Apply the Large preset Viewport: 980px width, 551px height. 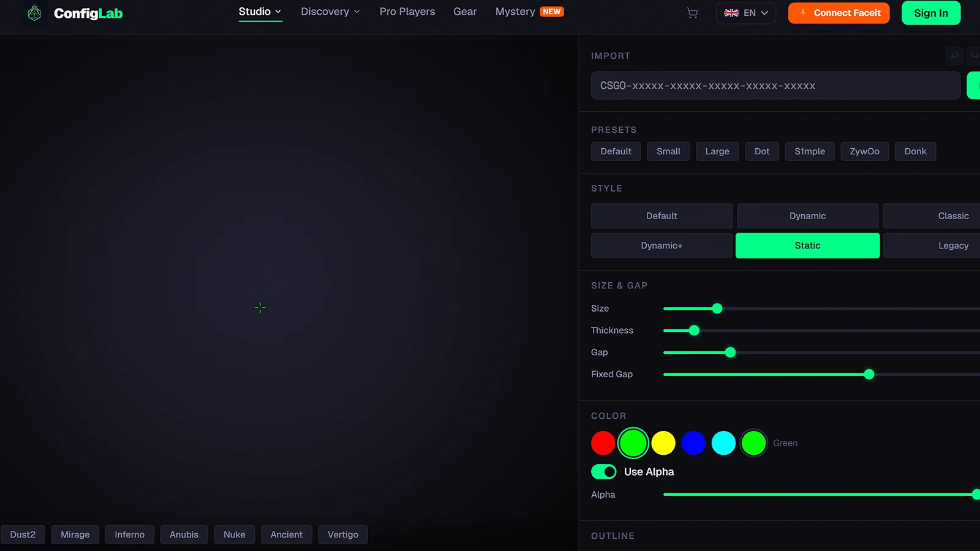(x=717, y=151)
